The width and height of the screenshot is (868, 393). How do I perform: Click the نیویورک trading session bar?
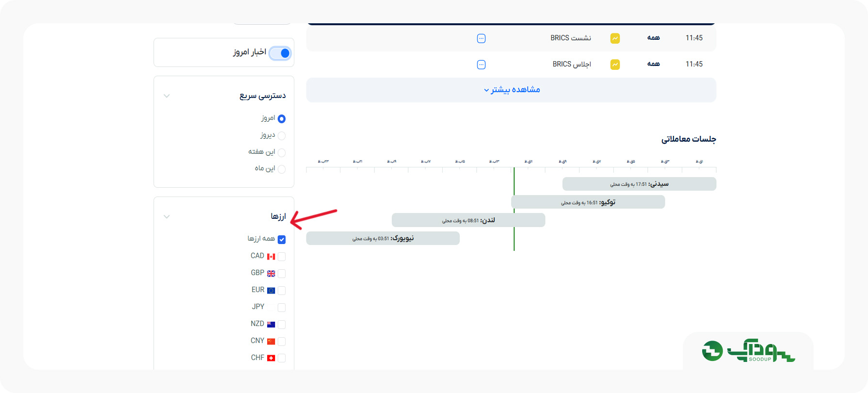383,238
